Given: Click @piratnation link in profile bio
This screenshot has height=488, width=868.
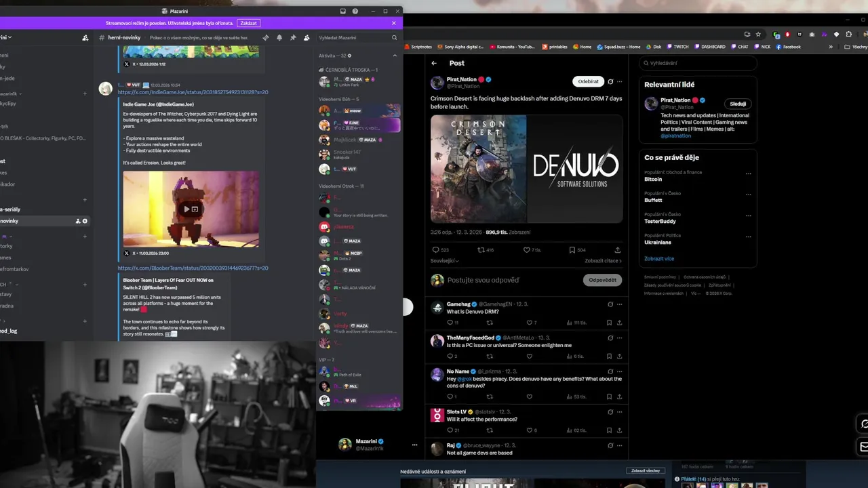Looking at the screenshot, I should tap(676, 136).
